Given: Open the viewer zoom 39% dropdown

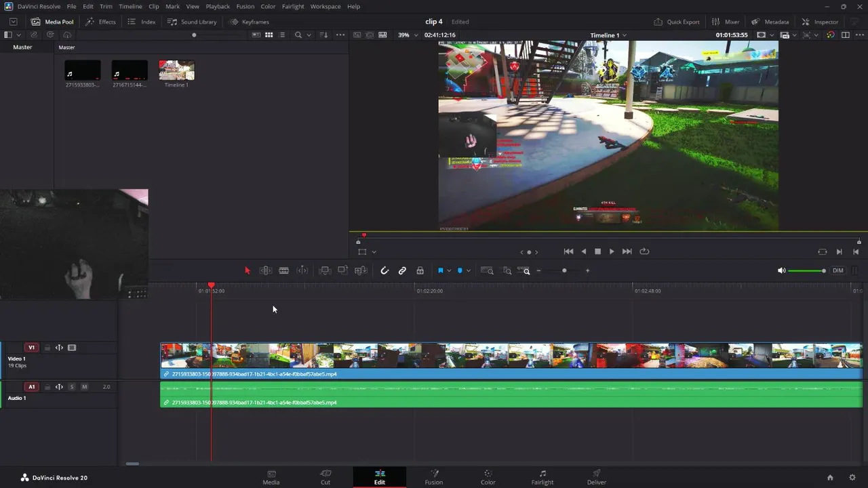Looking at the screenshot, I should click(407, 35).
